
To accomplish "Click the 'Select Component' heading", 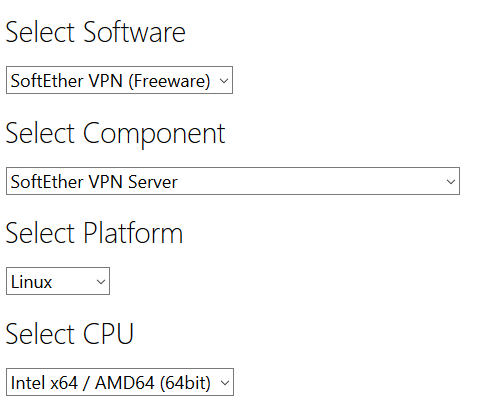I will (x=115, y=133).
